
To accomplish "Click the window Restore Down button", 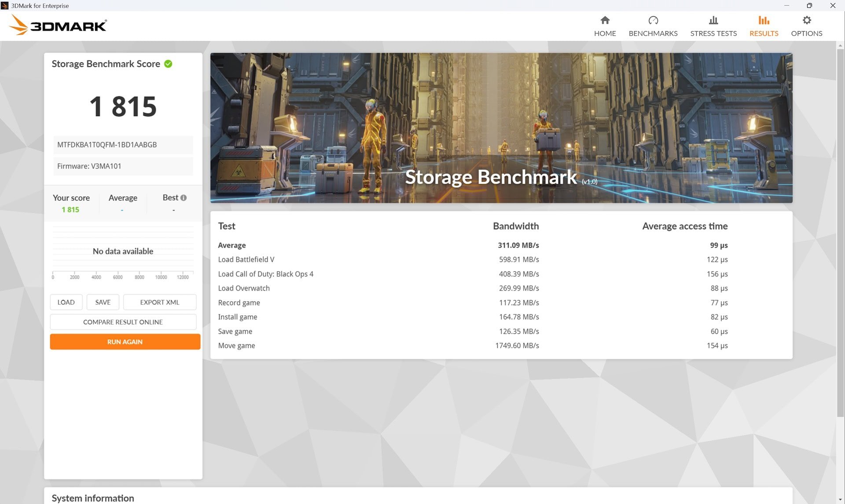I will [809, 6].
